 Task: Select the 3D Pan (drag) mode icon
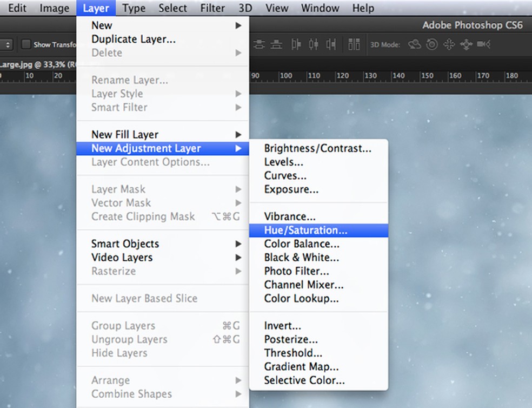[449, 44]
